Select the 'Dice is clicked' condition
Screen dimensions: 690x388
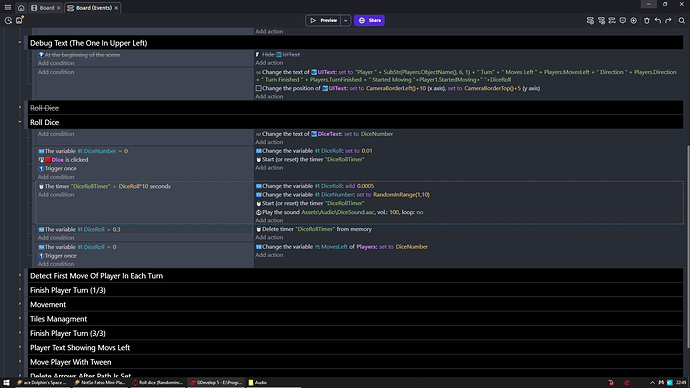point(63,160)
